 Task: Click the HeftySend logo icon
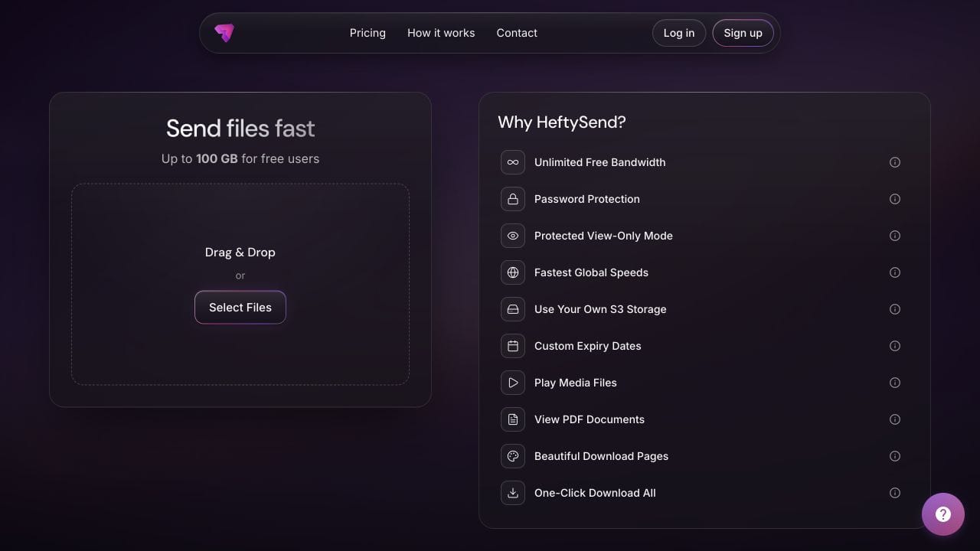point(224,33)
